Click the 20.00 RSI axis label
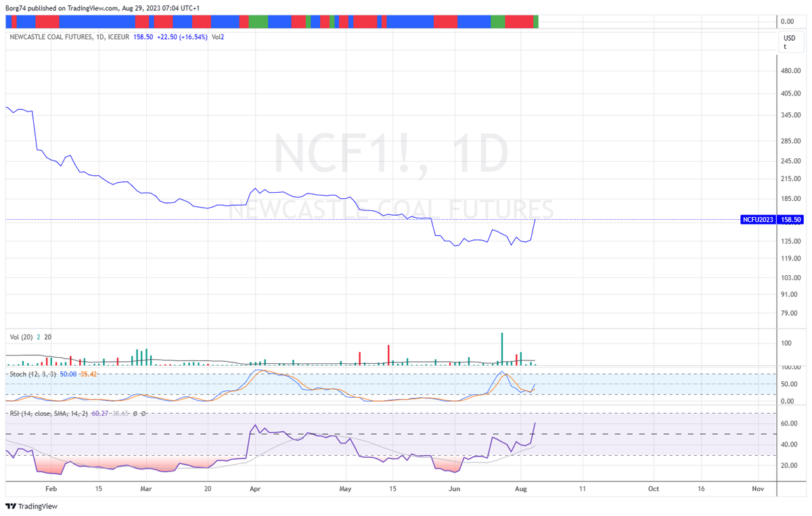Viewport: 812px width, 516px height. (x=790, y=465)
